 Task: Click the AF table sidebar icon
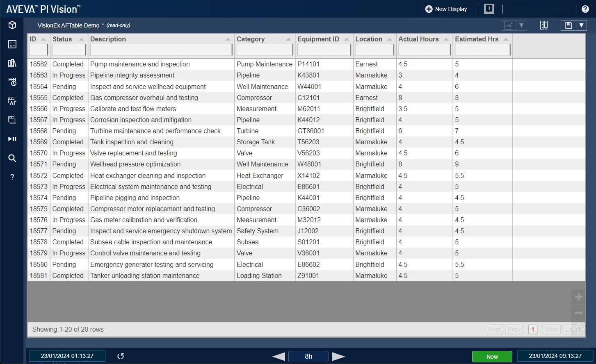point(12,101)
